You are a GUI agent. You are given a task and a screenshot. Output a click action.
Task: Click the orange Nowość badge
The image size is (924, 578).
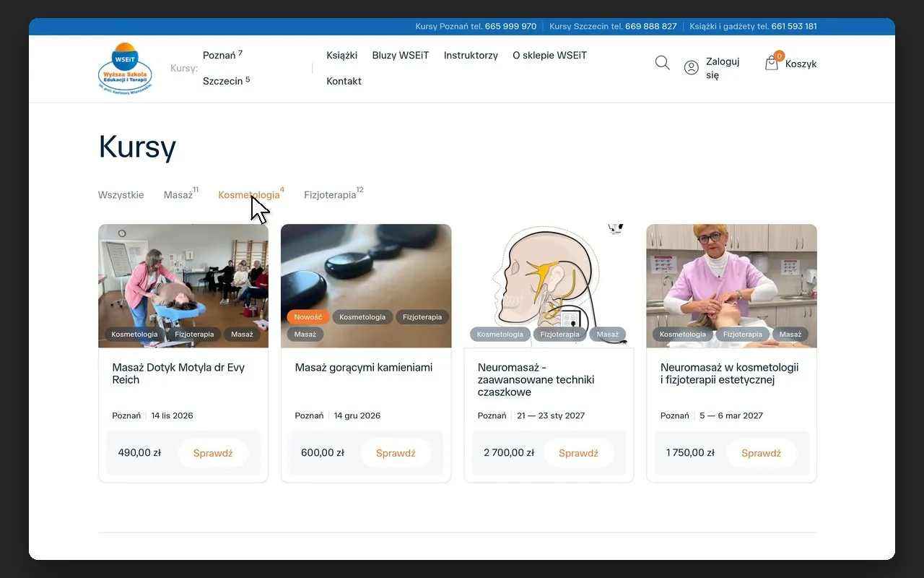[x=308, y=317]
